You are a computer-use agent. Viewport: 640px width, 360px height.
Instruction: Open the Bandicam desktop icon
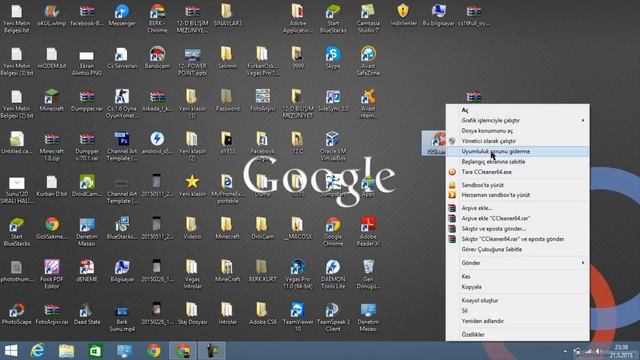pyautogui.click(x=157, y=58)
